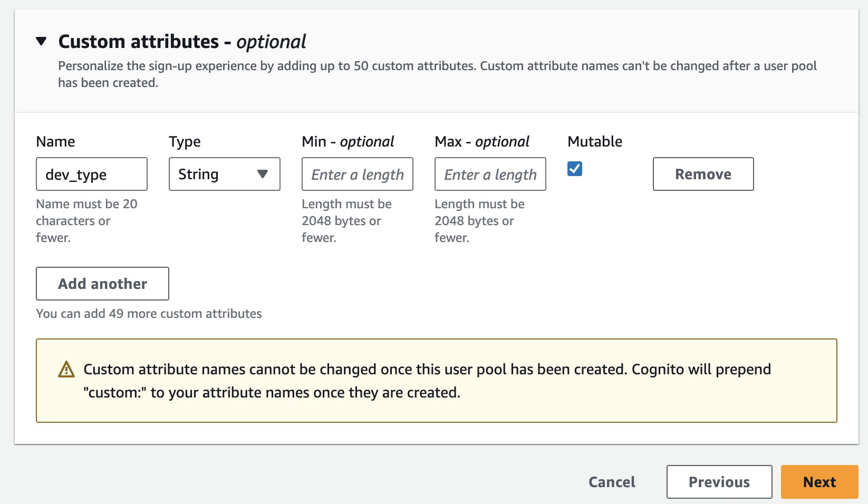Image resolution: width=868 pixels, height=504 pixels.
Task: Focus the Min length input field
Action: [x=357, y=174]
